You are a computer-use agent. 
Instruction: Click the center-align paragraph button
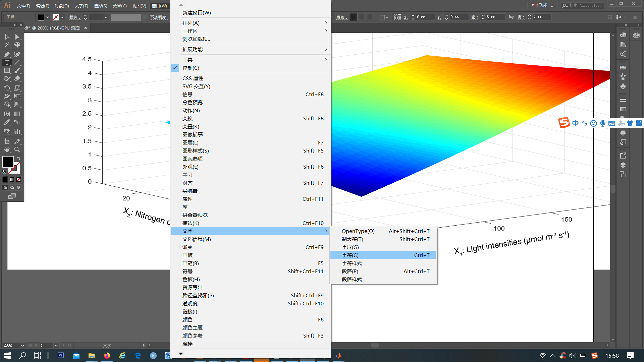click(x=362, y=17)
